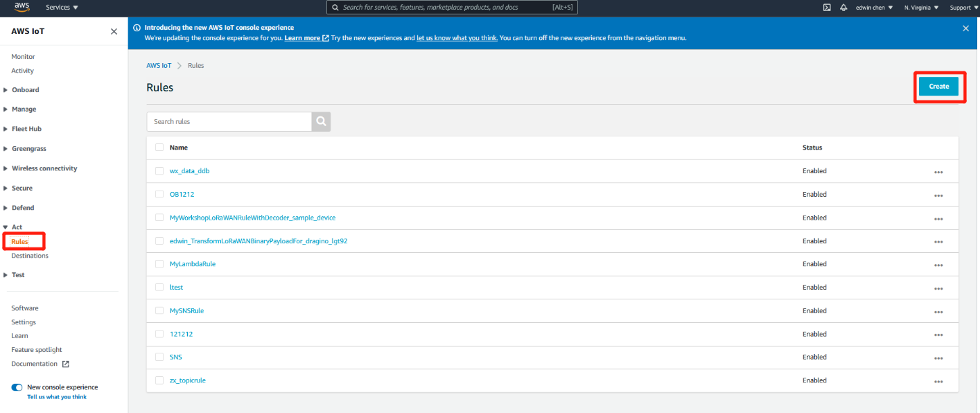980x413 pixels.
Task: Click the top AWS services search box
Action: pyautogui.click(x=452, y=8)
